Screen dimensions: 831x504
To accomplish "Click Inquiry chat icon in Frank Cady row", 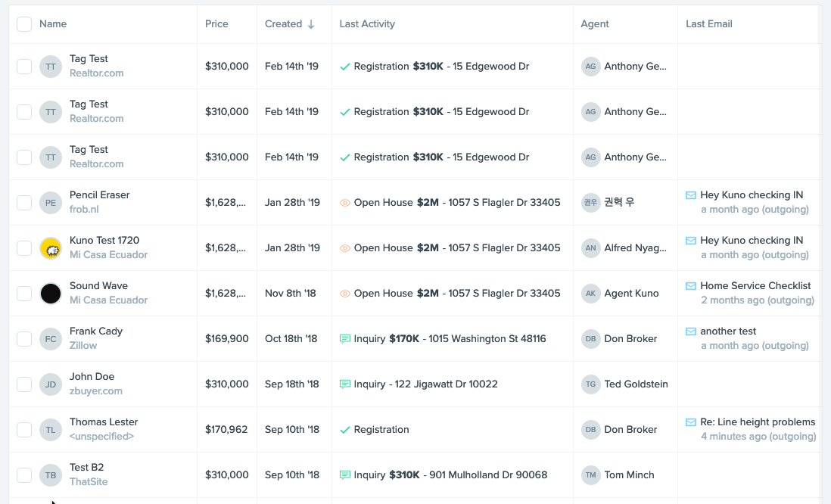I will coord(345,339).
